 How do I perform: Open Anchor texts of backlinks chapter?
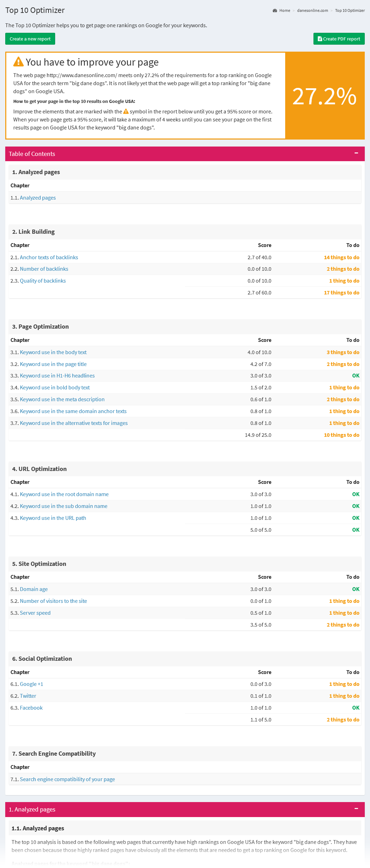pyautogui.click(x=49, y=257)
